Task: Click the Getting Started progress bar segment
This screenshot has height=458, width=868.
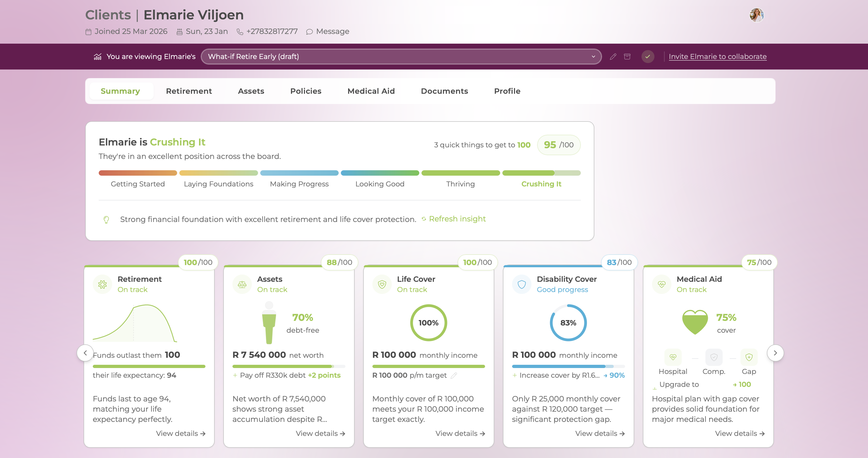Action: tap(138, 173)
